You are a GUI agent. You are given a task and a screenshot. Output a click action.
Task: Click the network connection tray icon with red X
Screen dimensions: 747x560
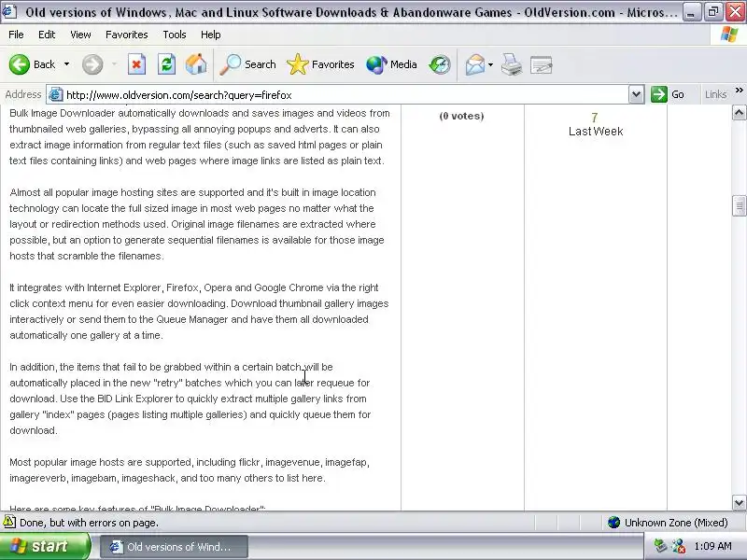679,546
